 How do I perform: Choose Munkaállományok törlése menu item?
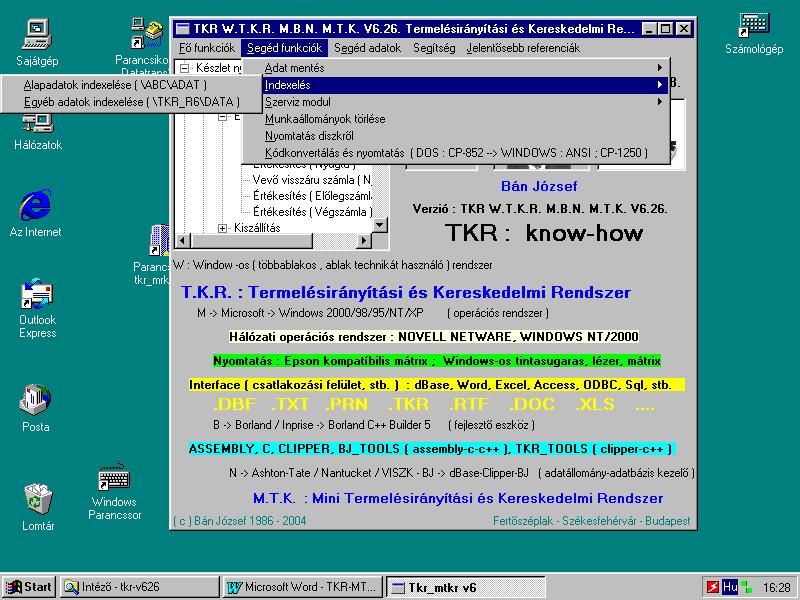(x=456, y=119)
